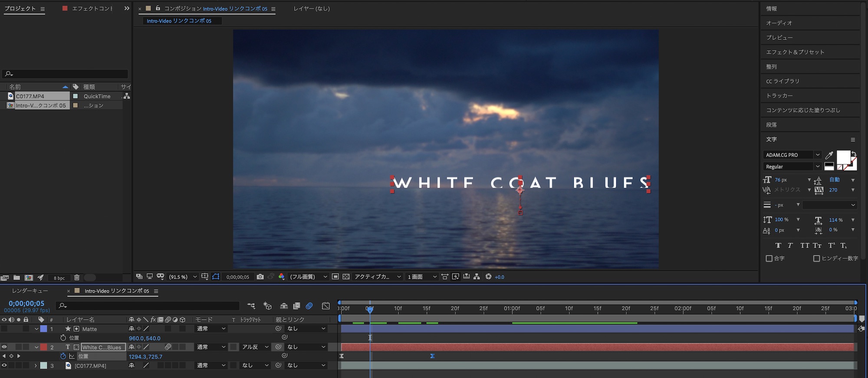The height and width of the screenshot is (378, 868).
Task: Click the all caps TT icon
Action: [805, 245]
